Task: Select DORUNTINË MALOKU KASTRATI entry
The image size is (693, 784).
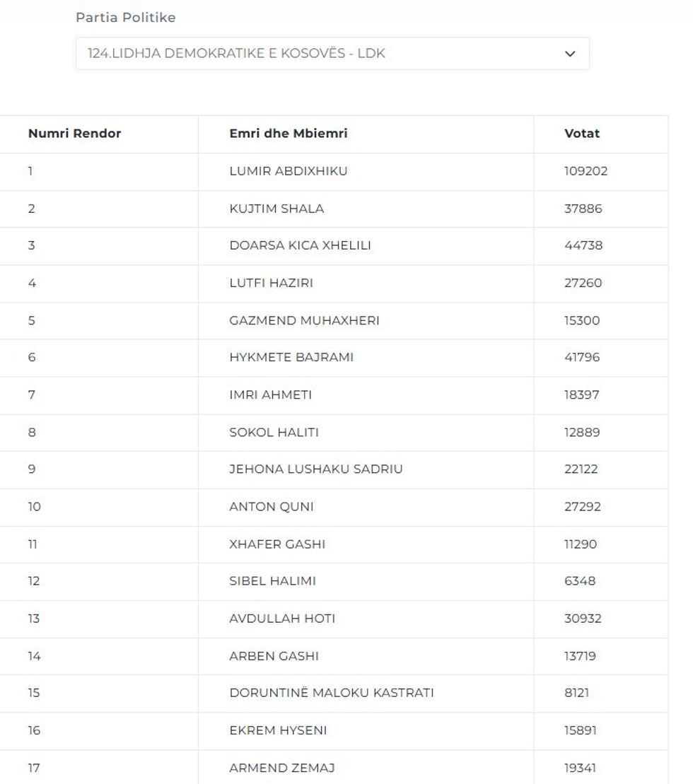Action: coord(332,693)
